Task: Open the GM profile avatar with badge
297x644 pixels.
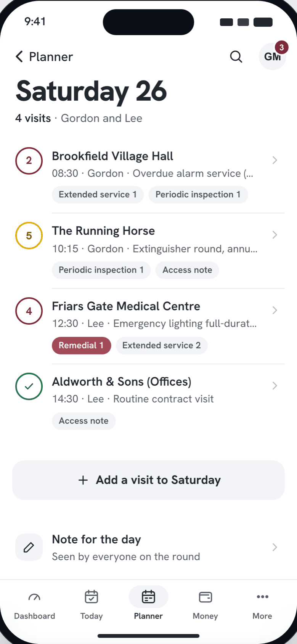Action: pyautogui.click(x=273, y=56)
